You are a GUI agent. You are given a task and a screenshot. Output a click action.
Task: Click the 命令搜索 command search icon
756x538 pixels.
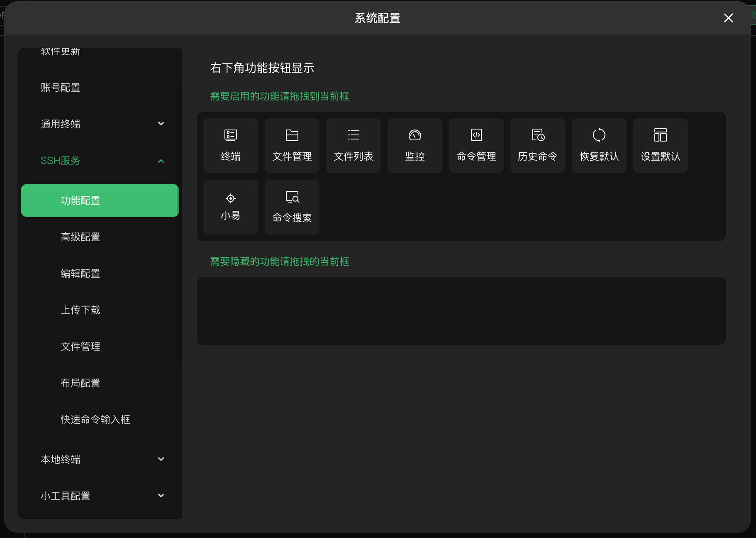coord(291,207)
